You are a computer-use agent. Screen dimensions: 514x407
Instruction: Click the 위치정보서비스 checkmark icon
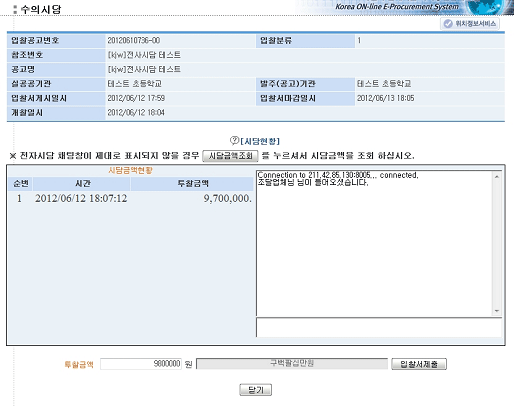pyautogui.click(x=448, y=24)
